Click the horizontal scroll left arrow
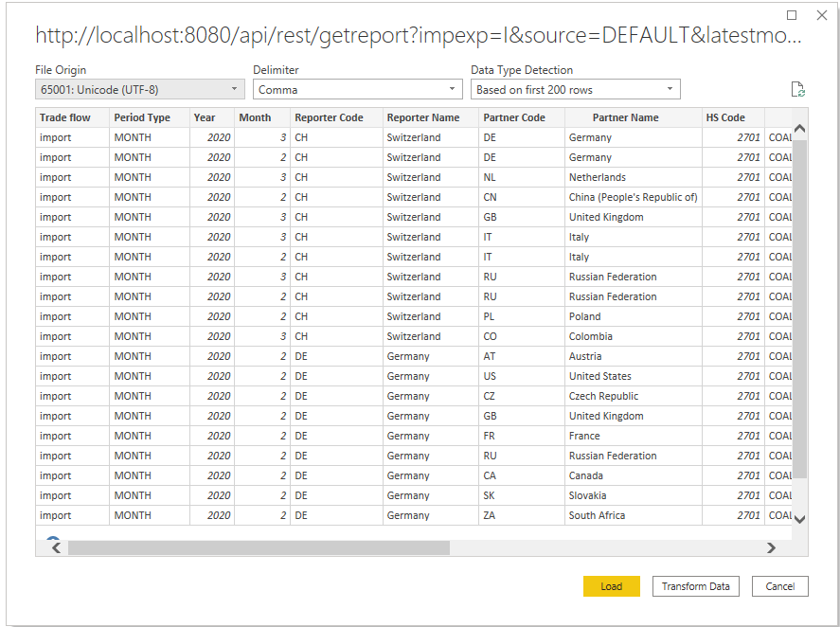 (56, 547)
